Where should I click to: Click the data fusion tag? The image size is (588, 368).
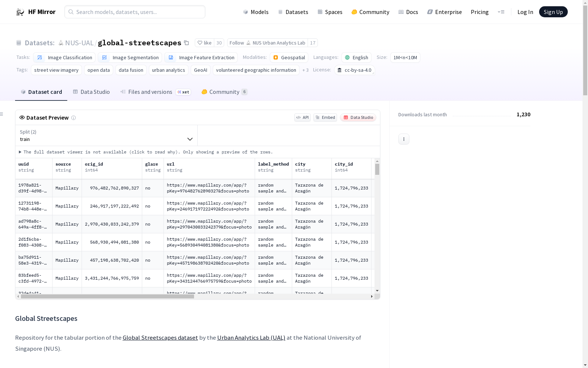[131, 70]
